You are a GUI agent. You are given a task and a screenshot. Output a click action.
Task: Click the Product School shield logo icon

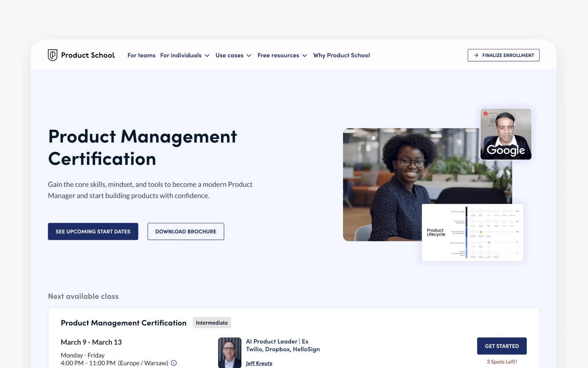click(x=53, y=55)
